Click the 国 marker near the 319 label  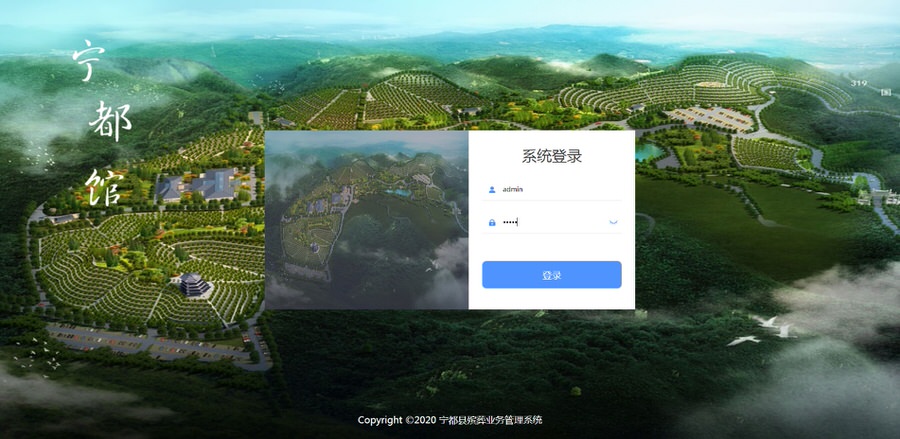[885, 91]
